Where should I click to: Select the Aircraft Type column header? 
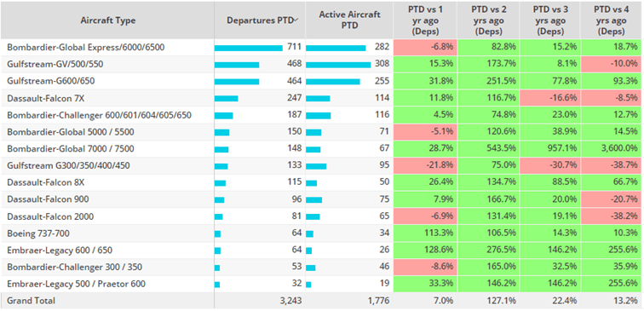coord(108,20)
